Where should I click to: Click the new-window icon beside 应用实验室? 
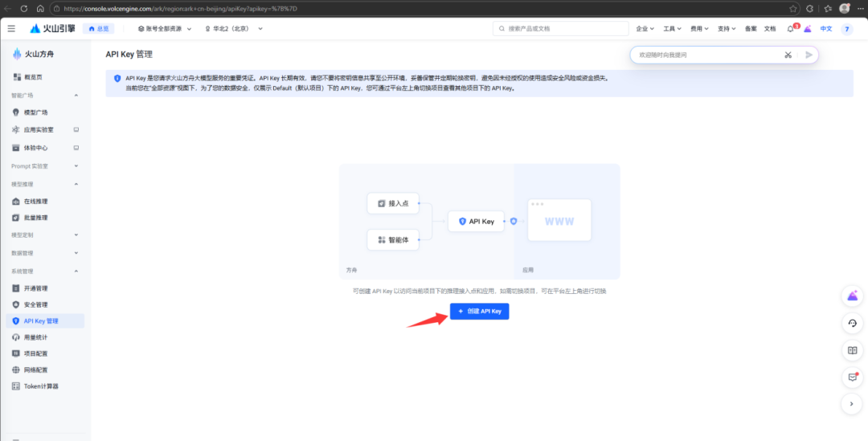[76, 130]
